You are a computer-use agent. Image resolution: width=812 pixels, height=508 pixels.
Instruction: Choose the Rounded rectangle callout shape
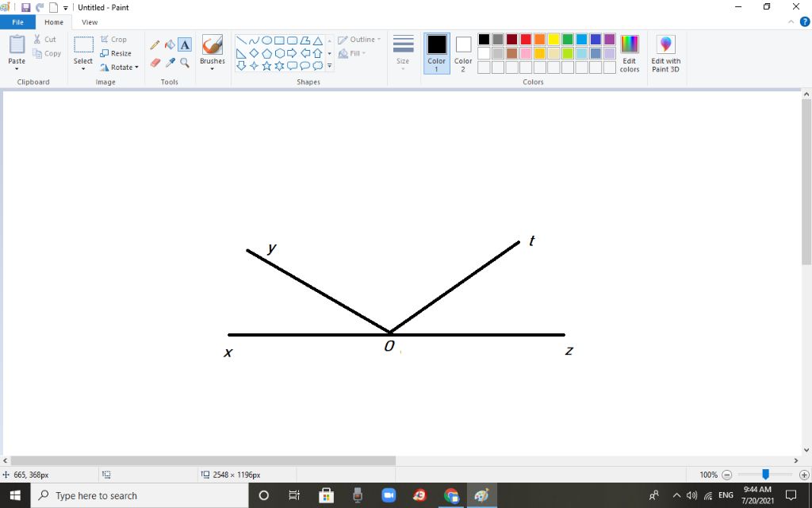pyautogui.click(x=292, y=66)
